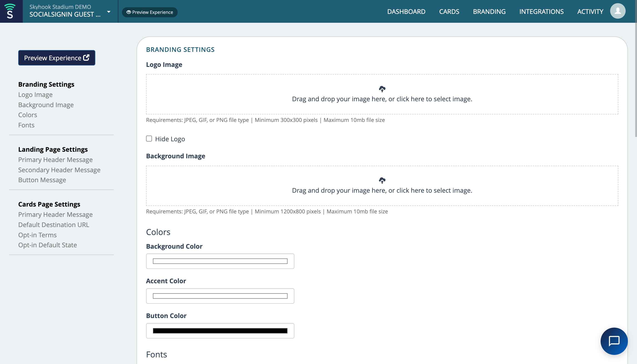Navigate to Opt-in Terms settings link
637x364 pixels.
coord(37,235)
